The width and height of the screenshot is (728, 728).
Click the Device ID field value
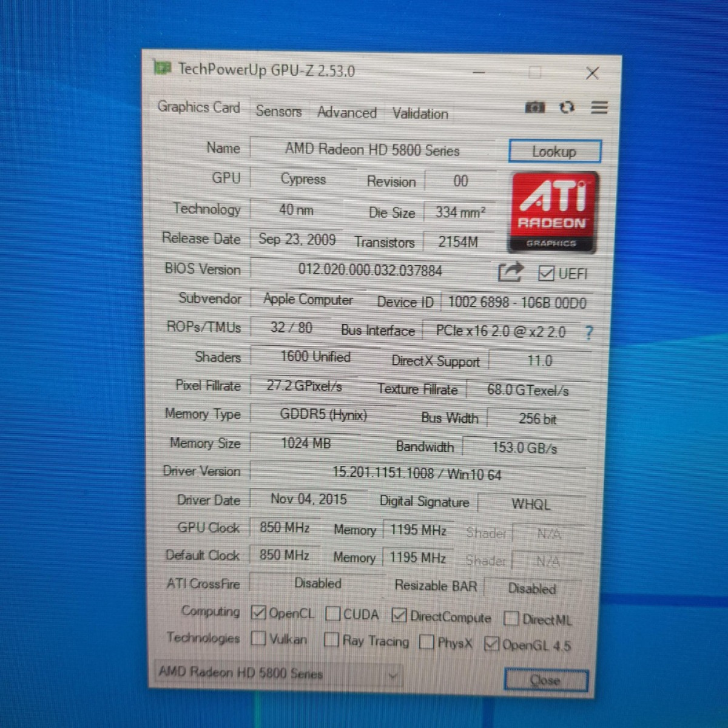[517, 303]
